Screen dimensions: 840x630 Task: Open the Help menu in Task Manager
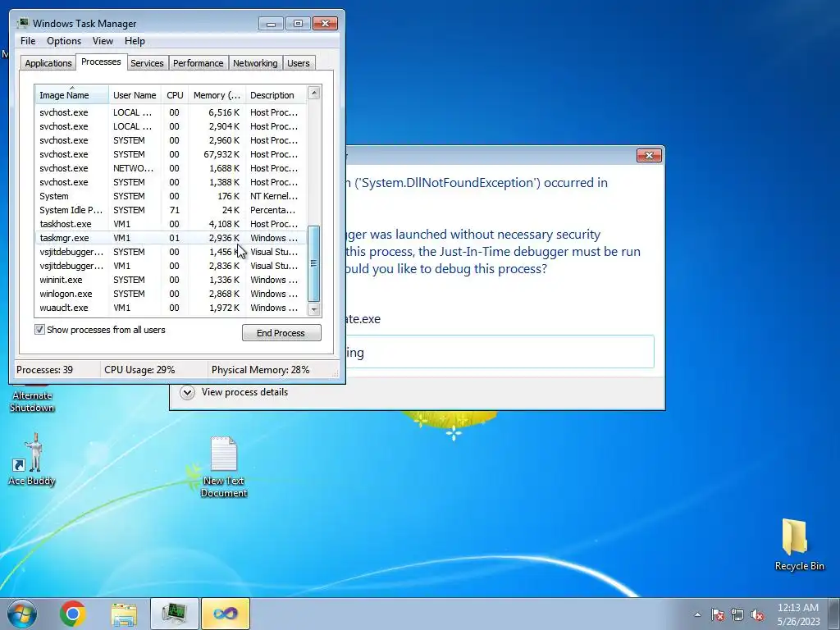click(135, 41)
